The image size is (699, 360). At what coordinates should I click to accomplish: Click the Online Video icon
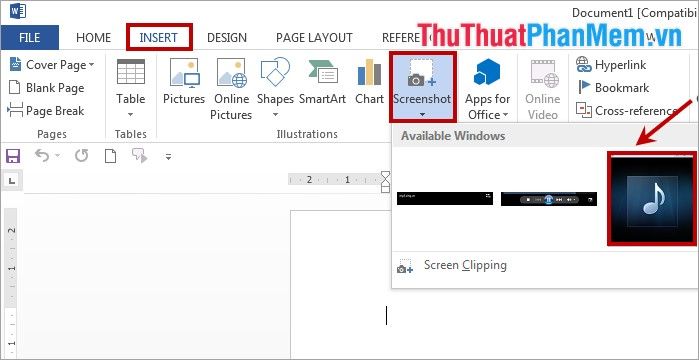[544, 74]
